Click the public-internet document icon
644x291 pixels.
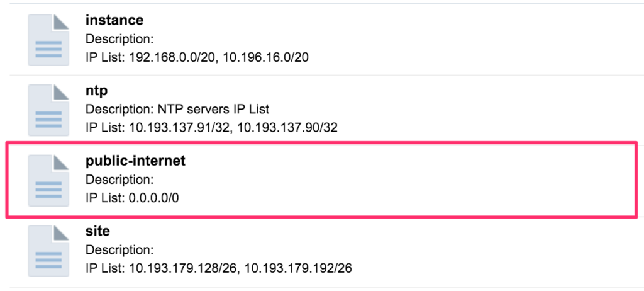click(x=48, y=180)
